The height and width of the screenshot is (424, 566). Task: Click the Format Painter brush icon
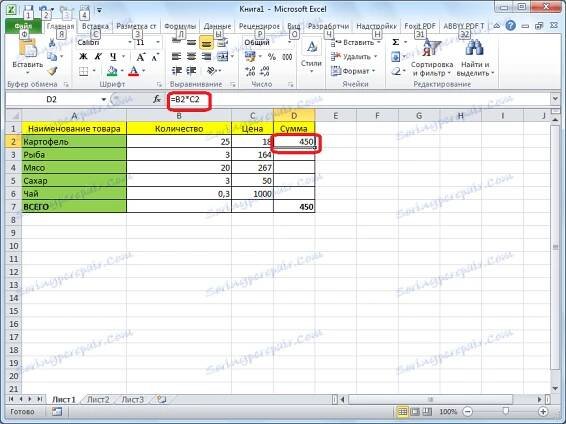pos(53,71)
